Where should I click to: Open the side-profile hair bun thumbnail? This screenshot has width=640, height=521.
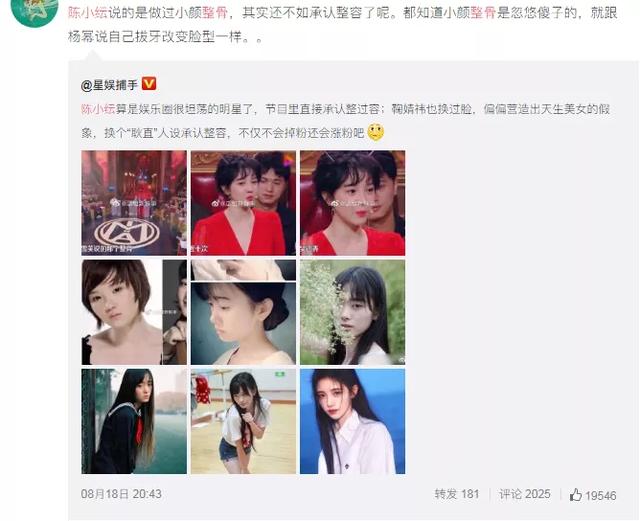pyautogui.click(x=243, y=312)
